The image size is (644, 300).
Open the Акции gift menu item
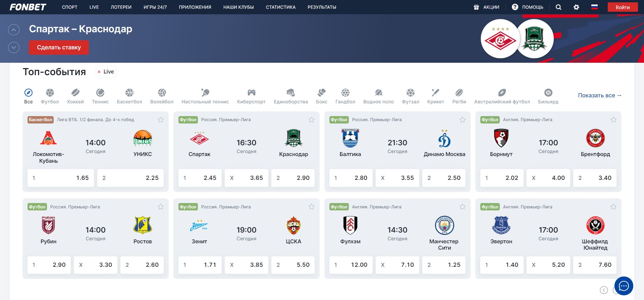pyautogui.click(x=486, y=7)
